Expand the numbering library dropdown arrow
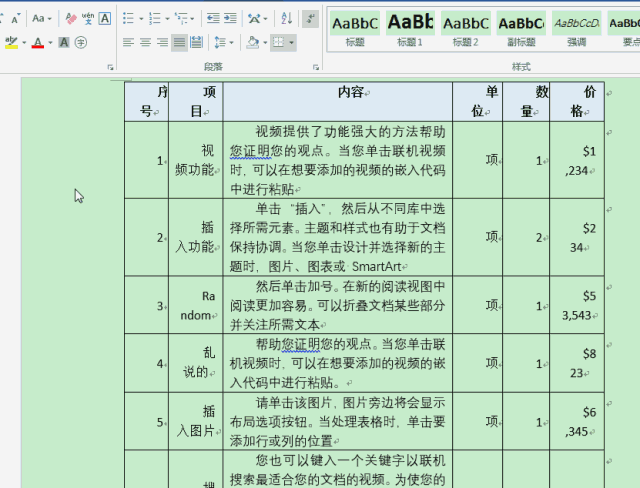The image size is (640, 488). pos(167,18)
